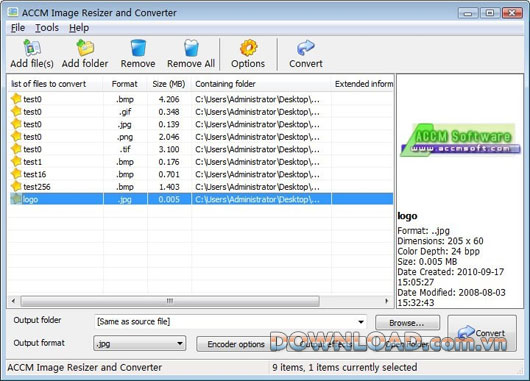Close the ACCM Image Resizer window
This screenshot has height=381, width=530.
pos(512,13)
